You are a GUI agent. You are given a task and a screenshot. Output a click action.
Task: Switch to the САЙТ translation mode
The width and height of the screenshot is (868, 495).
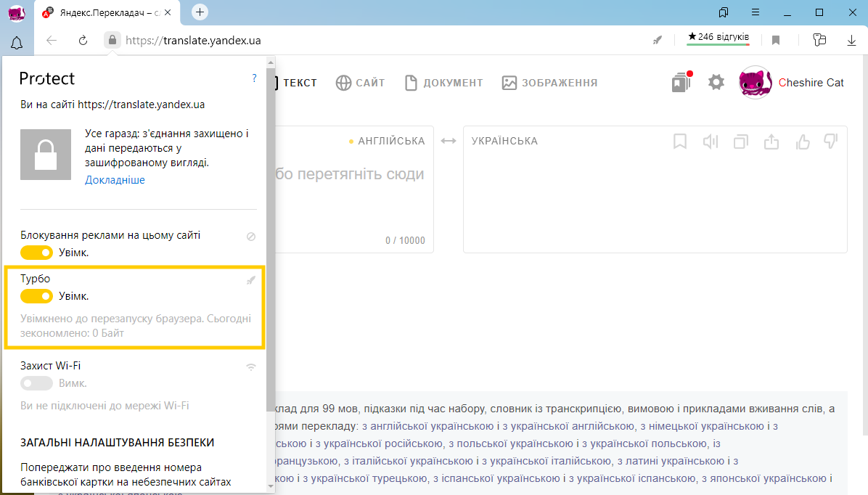[360, 83]
